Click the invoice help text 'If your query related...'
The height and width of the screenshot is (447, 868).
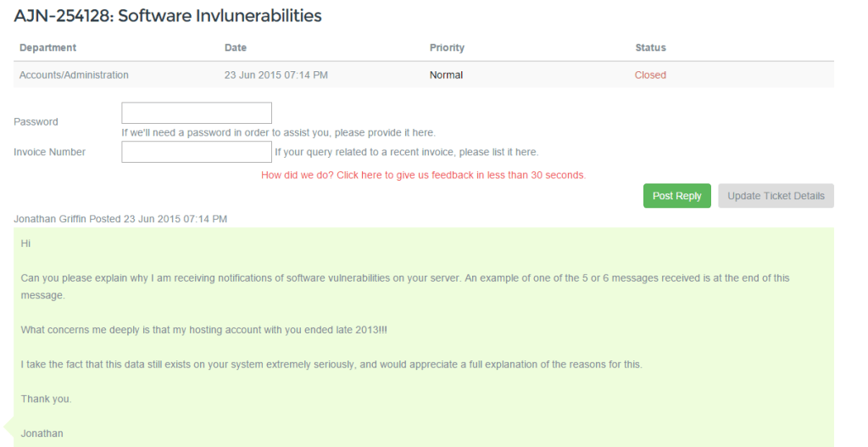[406, 152]
